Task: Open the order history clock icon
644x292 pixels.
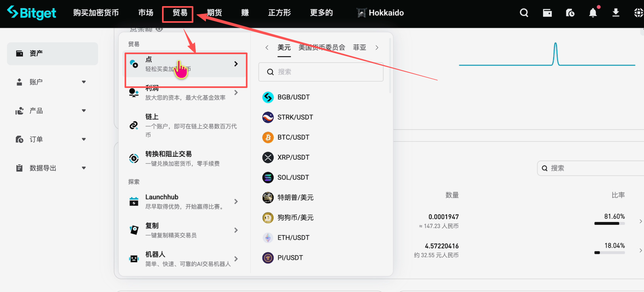Action: pyautogui.click(x=570, y=13)
